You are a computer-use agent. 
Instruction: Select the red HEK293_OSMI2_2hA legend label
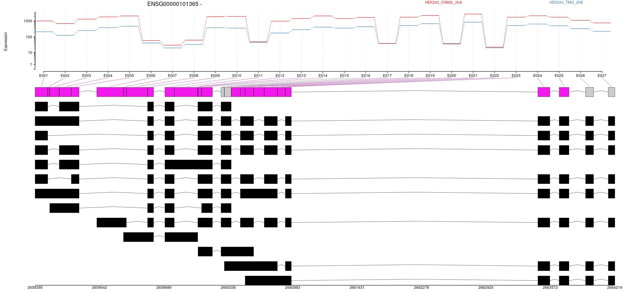(443, 2)
